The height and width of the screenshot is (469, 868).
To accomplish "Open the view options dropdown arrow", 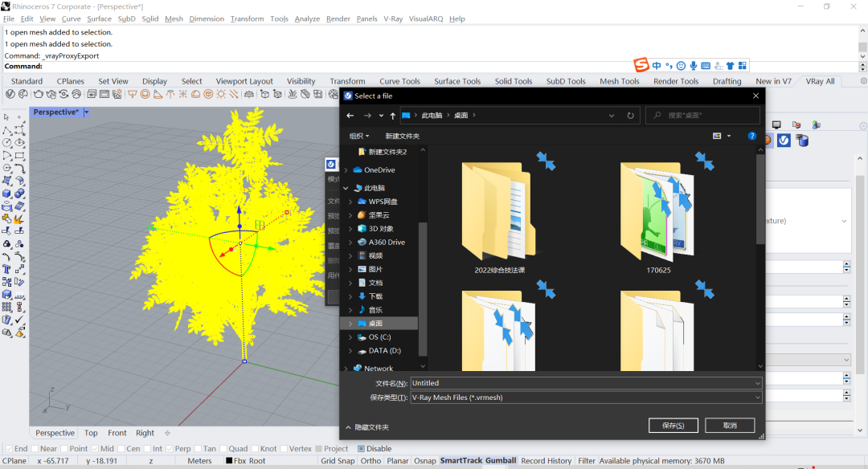I will tap(729, 136).
